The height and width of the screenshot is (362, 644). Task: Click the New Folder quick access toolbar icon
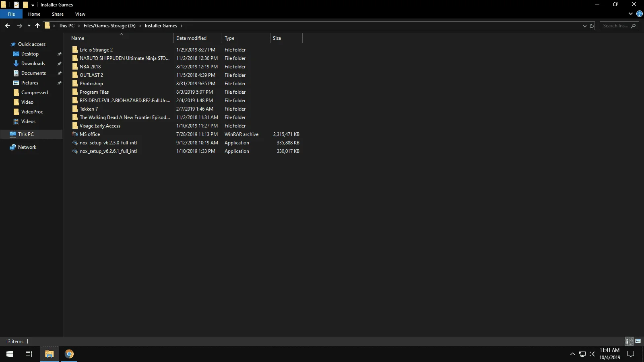(25, 5)
